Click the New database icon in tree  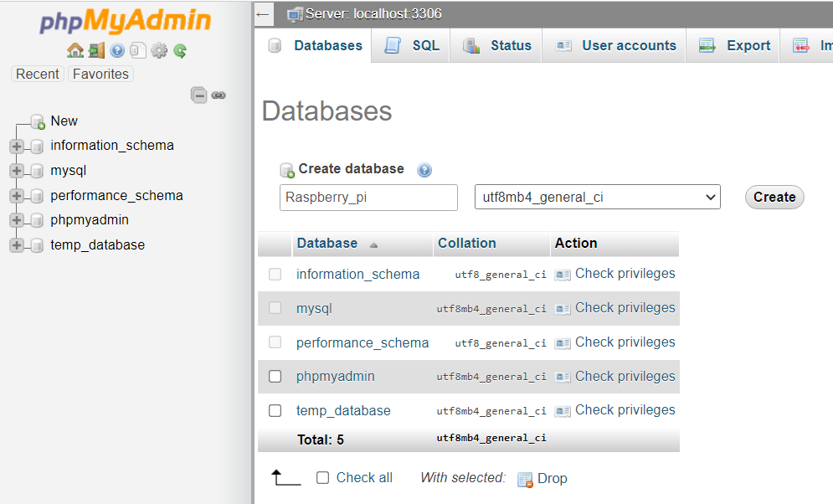38,121
